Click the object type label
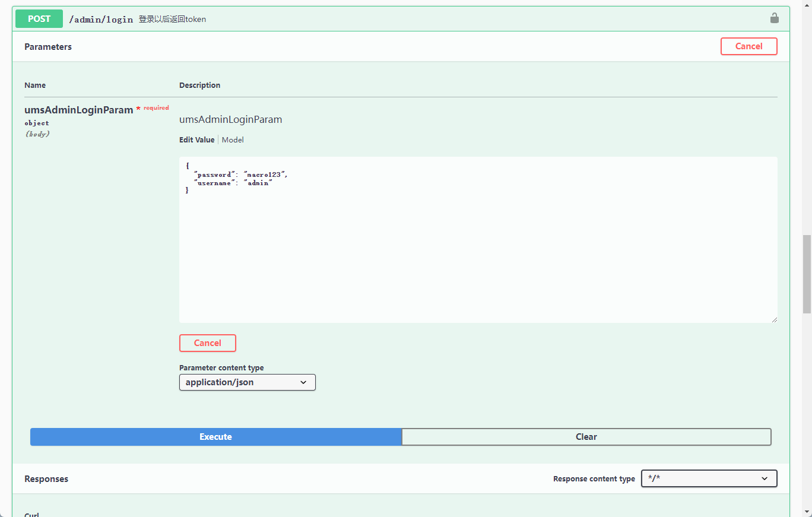This screenshot has height=517, width=812. tap(37, 123)
